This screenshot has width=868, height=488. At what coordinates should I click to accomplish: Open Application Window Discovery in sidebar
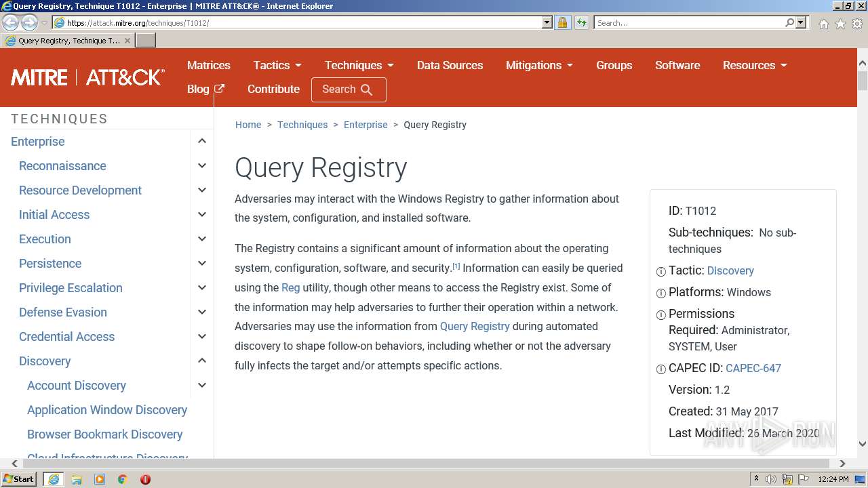point(107,409)
